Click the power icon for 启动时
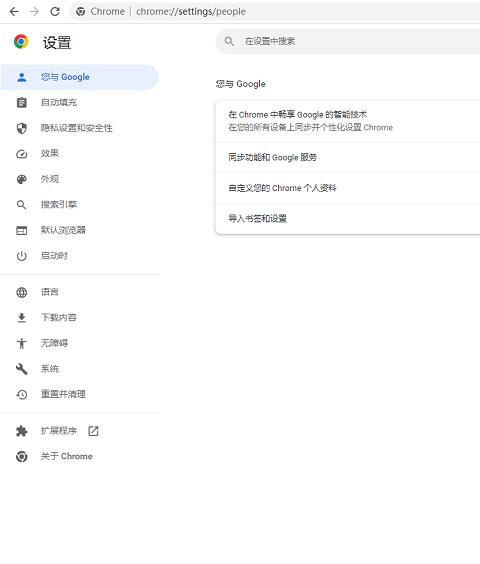480x564 pixels. (22, 256)
